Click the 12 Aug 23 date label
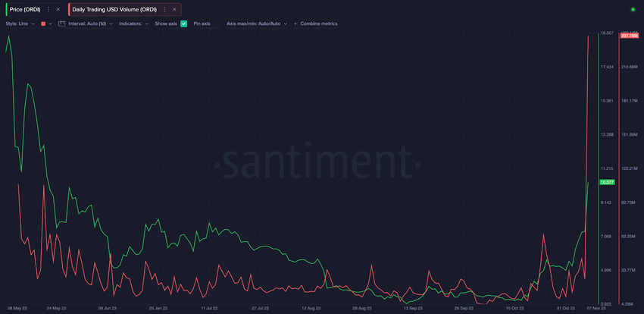 coord(311,308)
